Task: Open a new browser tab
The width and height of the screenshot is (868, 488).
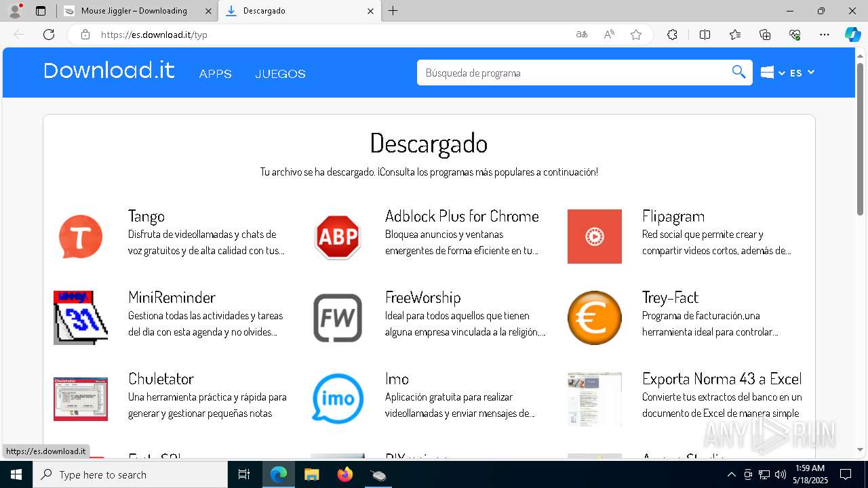Action: point(393,11)
